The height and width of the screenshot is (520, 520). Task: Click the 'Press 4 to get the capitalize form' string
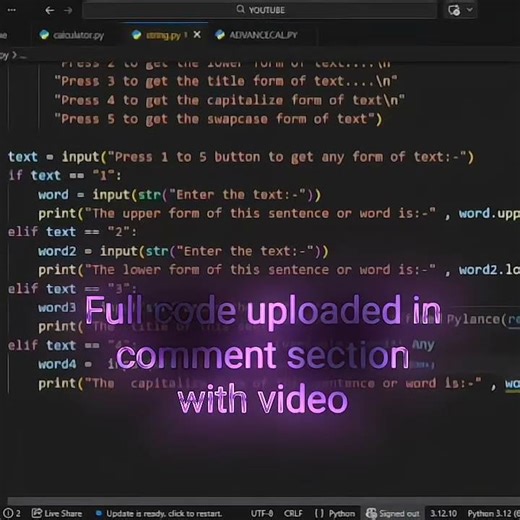coord(230,100)
